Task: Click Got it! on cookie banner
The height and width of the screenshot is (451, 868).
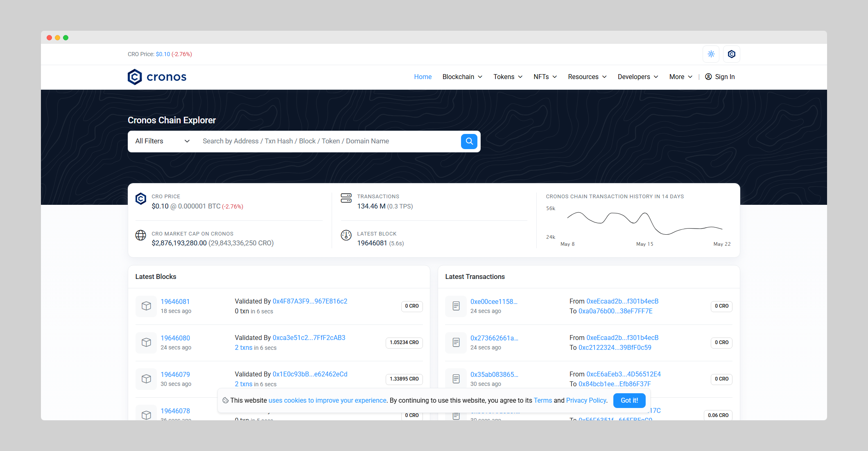Action: [629, 401]
